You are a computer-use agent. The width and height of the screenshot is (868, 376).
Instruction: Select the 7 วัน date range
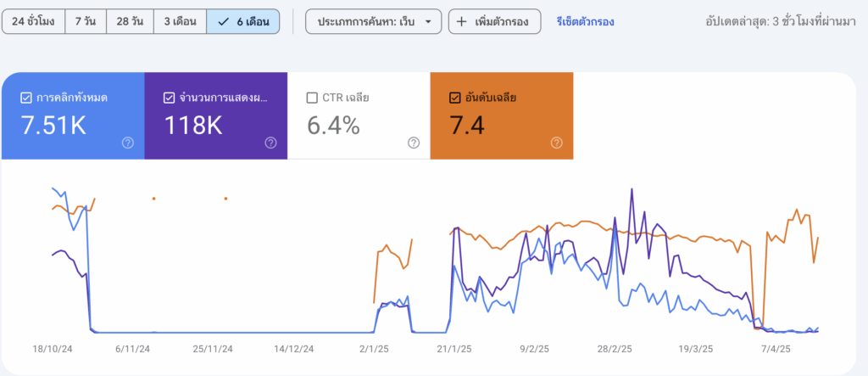(x=86, y=22)
